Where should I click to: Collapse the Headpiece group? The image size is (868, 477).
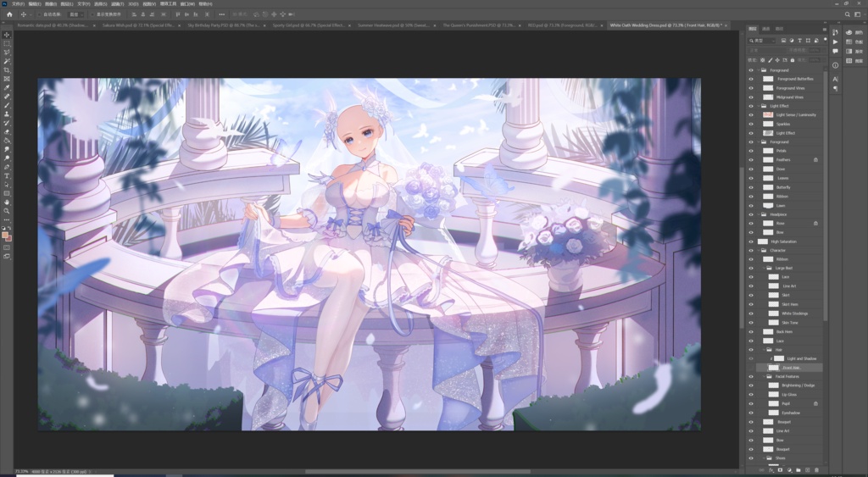759,214
